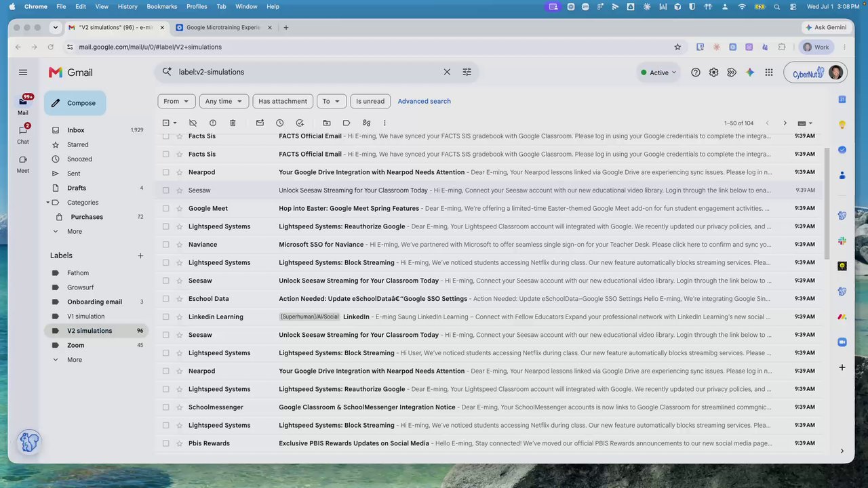Viewport: 868px width, 488px height.
Task: Open macOS Control Center in menu bar
Action: click(x=793, y=6)
